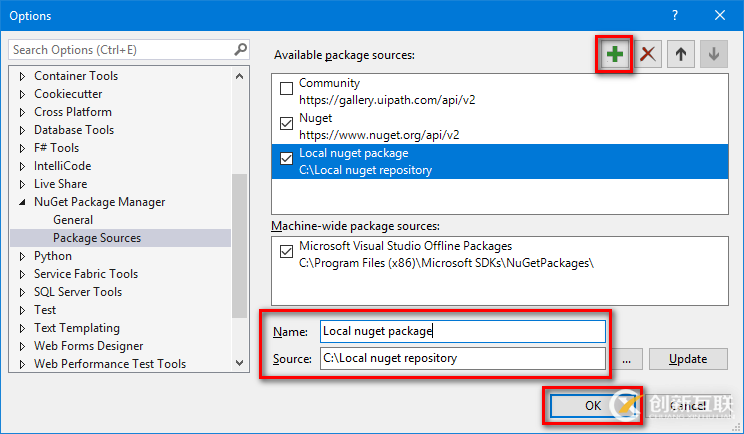Click the help question mark icon
Viewport: 744px width, 434px height.
tap(675, 15)
